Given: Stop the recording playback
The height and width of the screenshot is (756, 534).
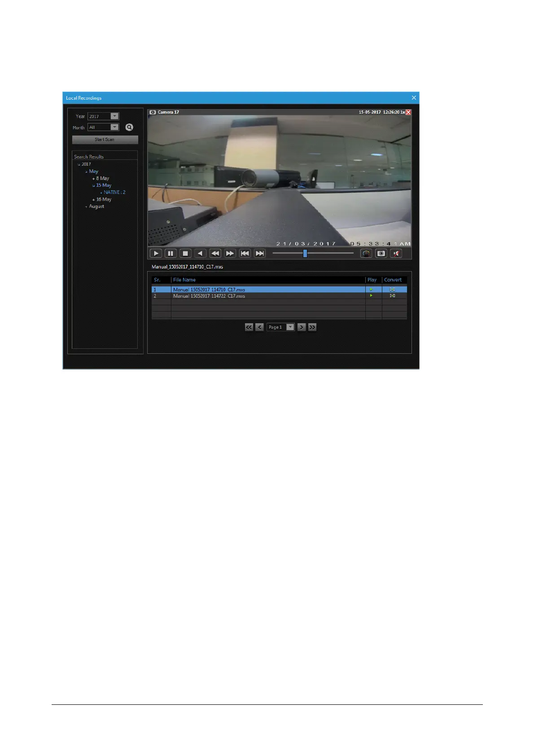Looking at the screenshot, I should coord(185,253).
